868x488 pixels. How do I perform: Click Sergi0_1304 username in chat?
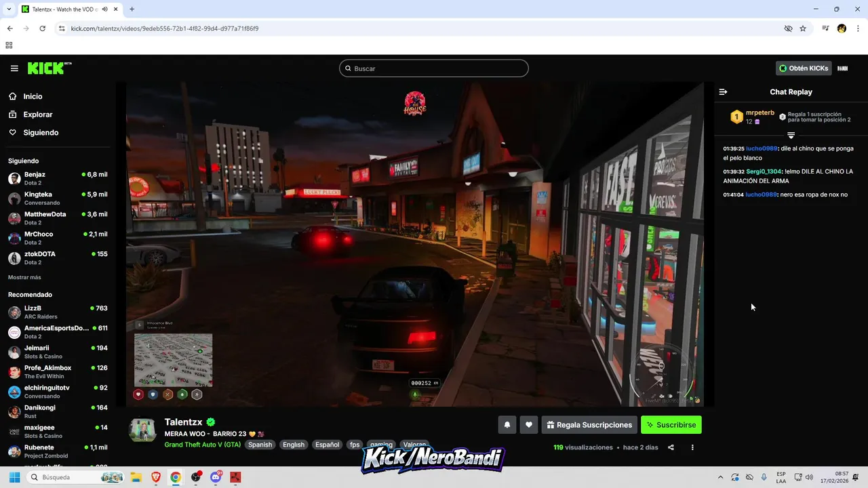[764, 171]
